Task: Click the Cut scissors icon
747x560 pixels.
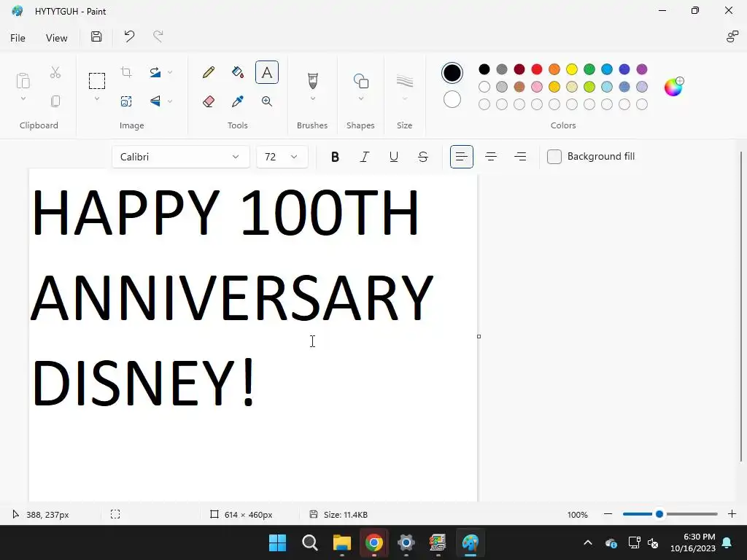Action: (x=55, y=72)
